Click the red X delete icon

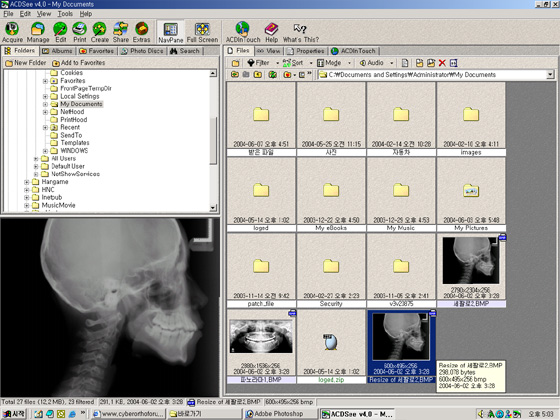click(x=442, y=63)
